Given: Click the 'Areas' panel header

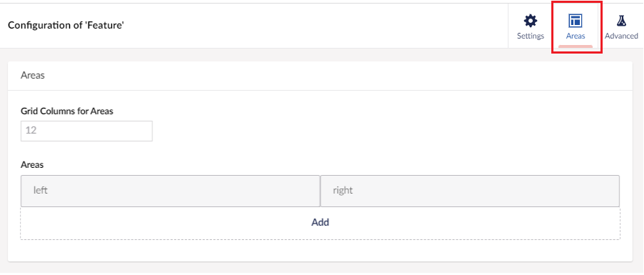Looking at the screenshot, I should point(32,76).
